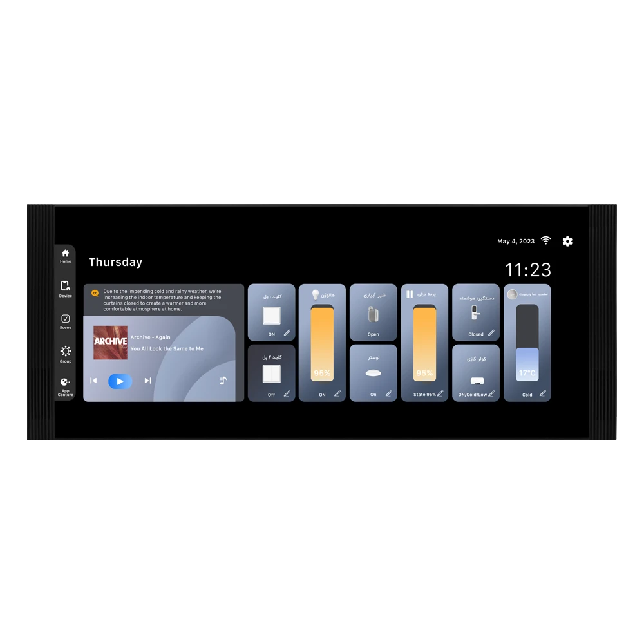
Task: Click the edit pencil next to State 95%
Action: [440, 393]
